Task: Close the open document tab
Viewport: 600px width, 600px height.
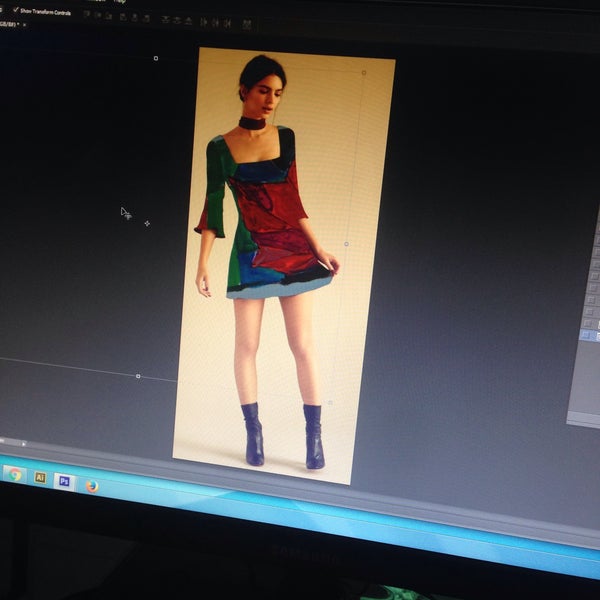Action: 24,25
